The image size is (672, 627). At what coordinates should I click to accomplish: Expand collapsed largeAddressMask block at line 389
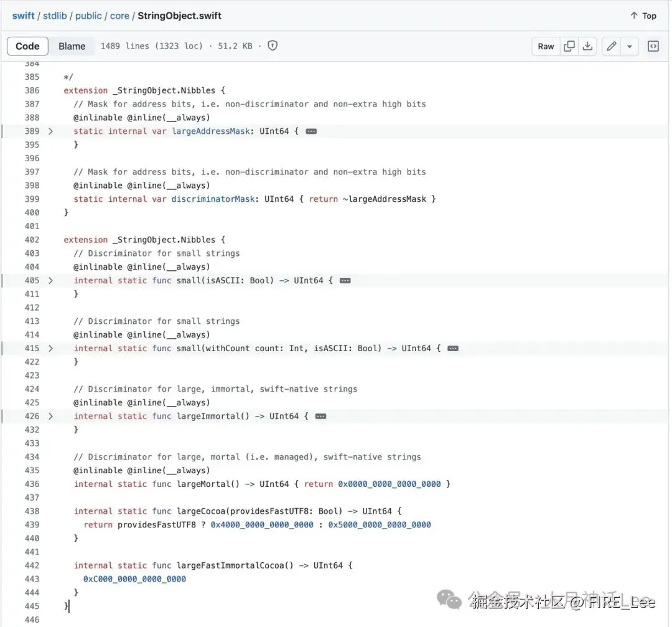[50, 131]
